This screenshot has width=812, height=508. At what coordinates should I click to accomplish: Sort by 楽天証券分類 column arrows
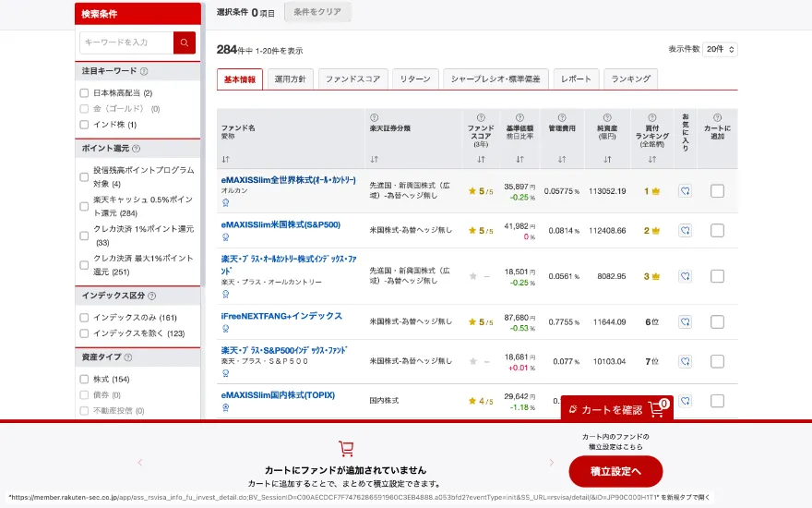coord(375,160)
